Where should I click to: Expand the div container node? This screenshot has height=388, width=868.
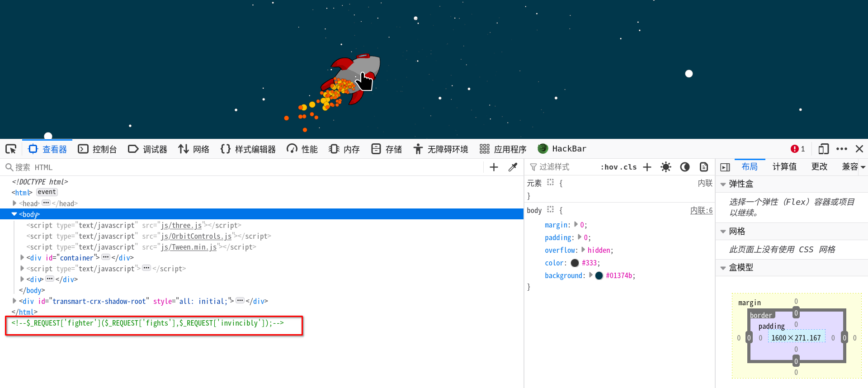(22, 257)
